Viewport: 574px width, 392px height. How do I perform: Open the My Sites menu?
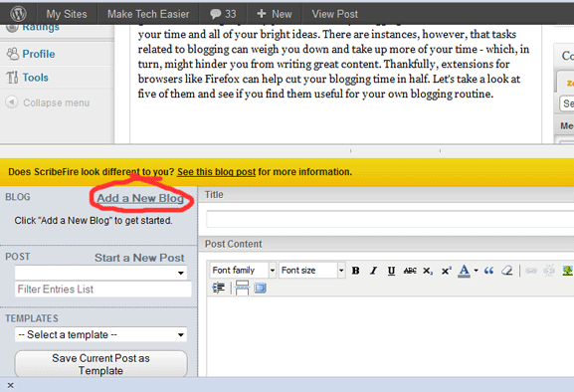coord(67,14)
